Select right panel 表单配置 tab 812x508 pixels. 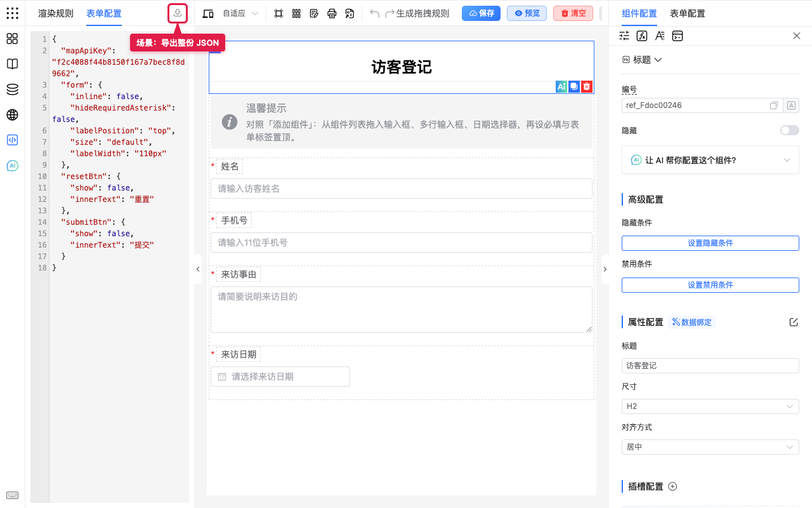click(x=688, y=13)
